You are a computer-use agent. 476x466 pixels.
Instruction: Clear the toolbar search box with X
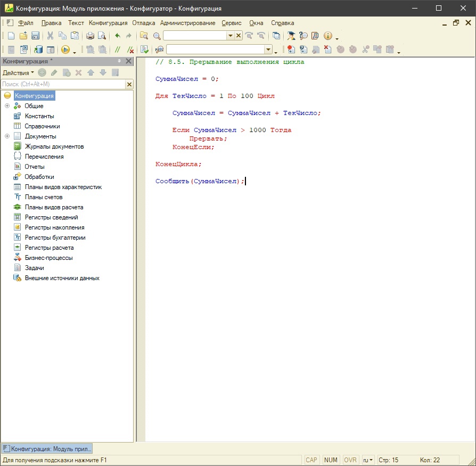pyautogui.click(x=239, y=36)
